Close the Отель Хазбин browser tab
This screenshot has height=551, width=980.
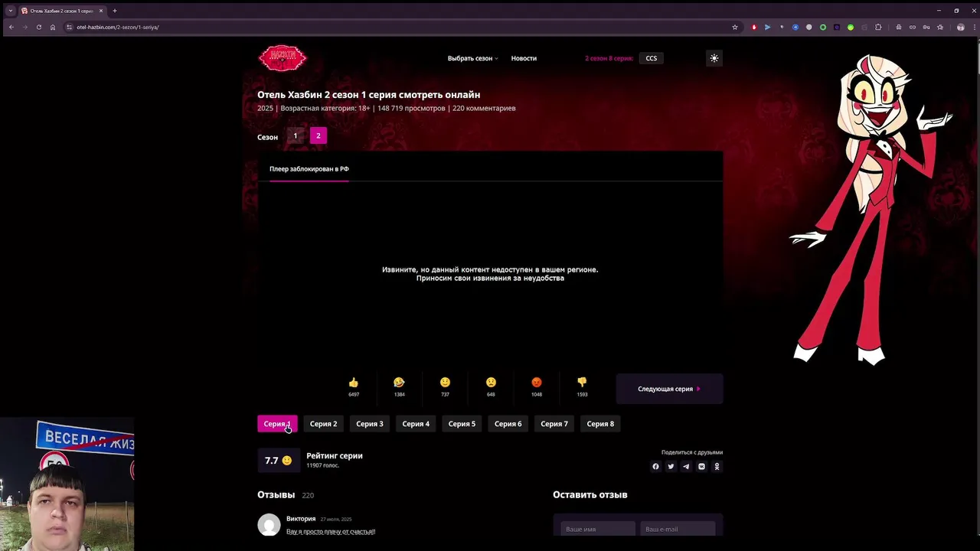(100, 11)
